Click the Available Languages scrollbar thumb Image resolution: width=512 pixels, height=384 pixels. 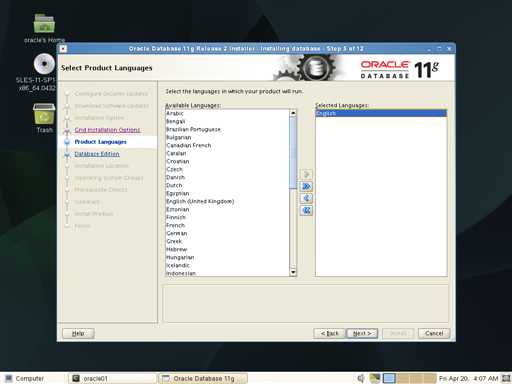[293, 153]
